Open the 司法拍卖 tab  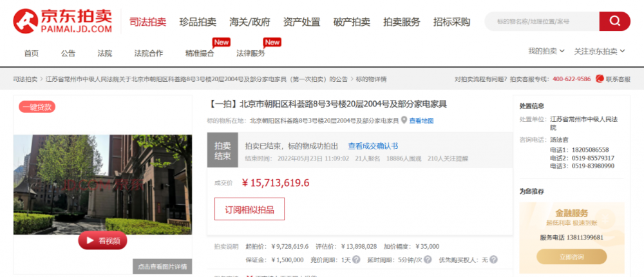[148, 22]
